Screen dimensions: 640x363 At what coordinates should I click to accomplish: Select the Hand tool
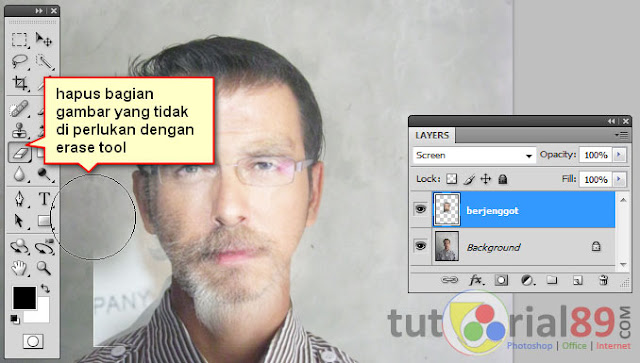pos(19,268)
